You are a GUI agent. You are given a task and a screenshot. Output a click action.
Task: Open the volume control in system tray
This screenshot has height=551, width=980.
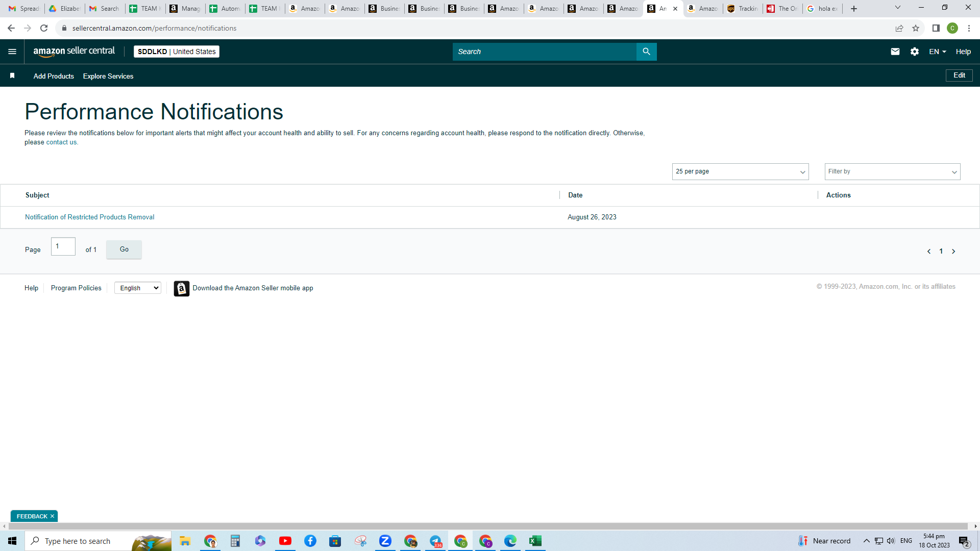coord(891,541)
